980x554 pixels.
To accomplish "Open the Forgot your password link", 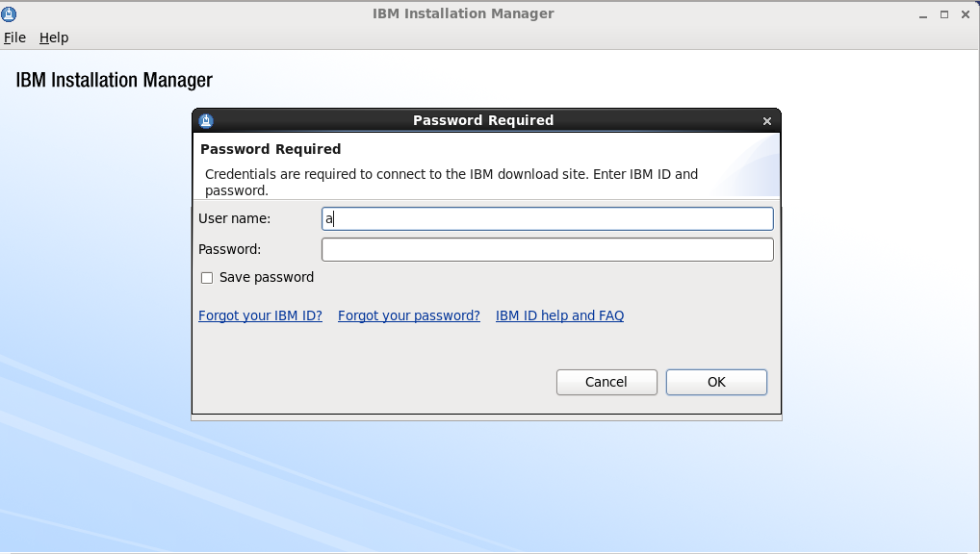I will (x=409, y=315).
